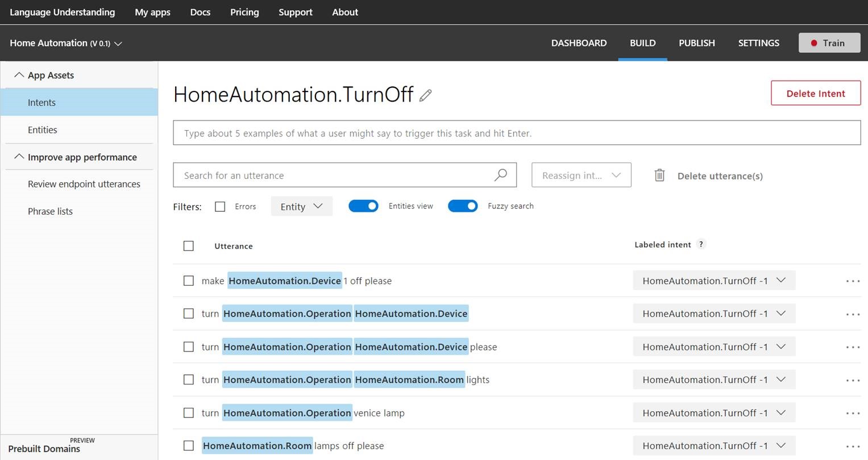
Task: Open the Entity filter dropdown
Action: click(301, 207)
